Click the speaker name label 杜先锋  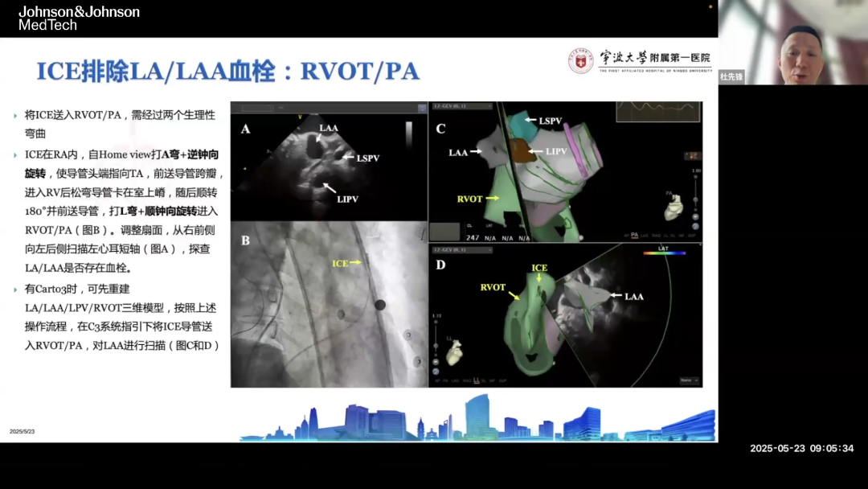(x=731, y=77)
